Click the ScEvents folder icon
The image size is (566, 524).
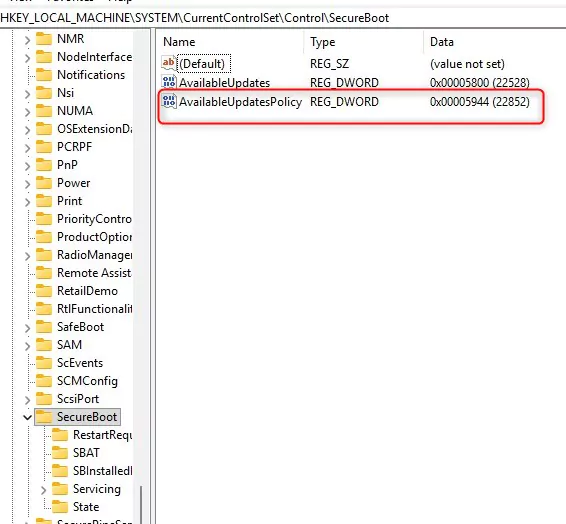click(44, 363)
